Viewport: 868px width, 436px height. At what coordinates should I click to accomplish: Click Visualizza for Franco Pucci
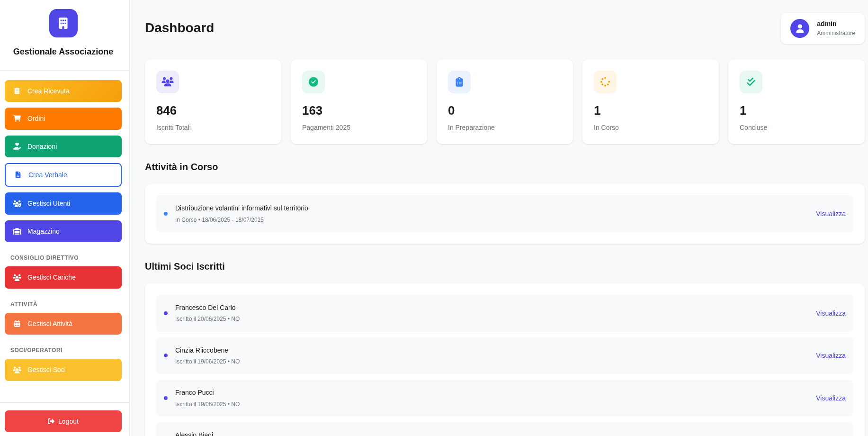tap(831, 398)
